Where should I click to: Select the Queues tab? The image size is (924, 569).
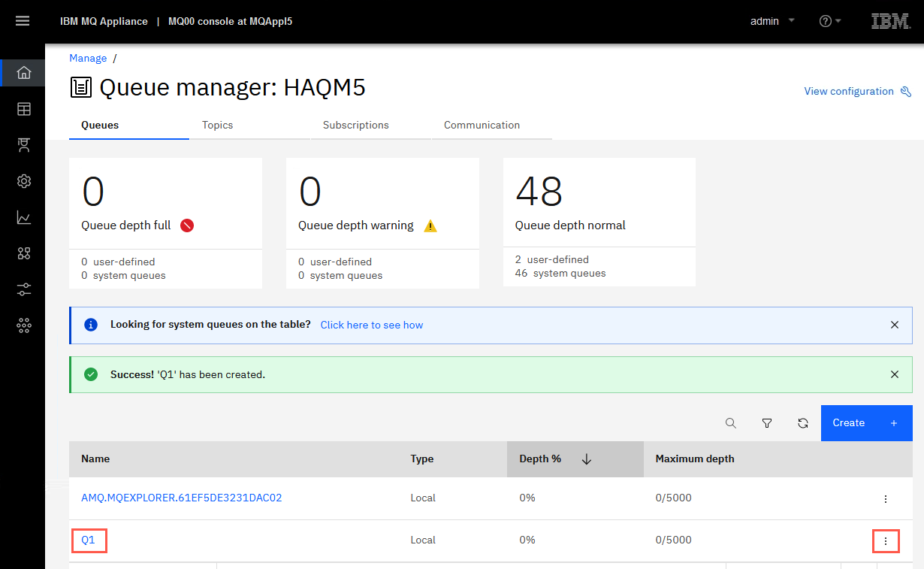(x=129, y=126)
